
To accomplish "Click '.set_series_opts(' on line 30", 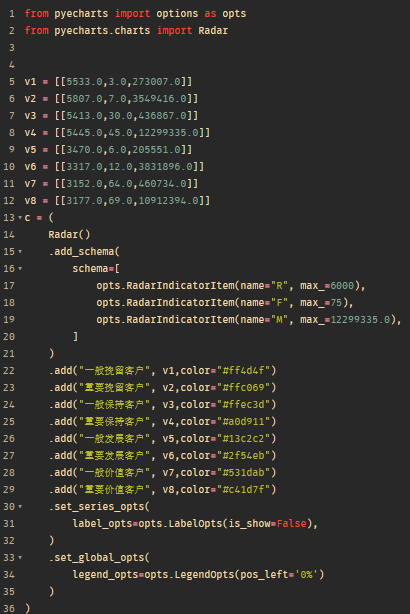I will pos(99,507).
